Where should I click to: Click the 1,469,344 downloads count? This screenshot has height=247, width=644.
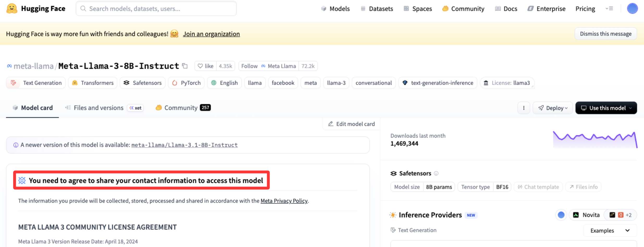(x=404, y=144)
